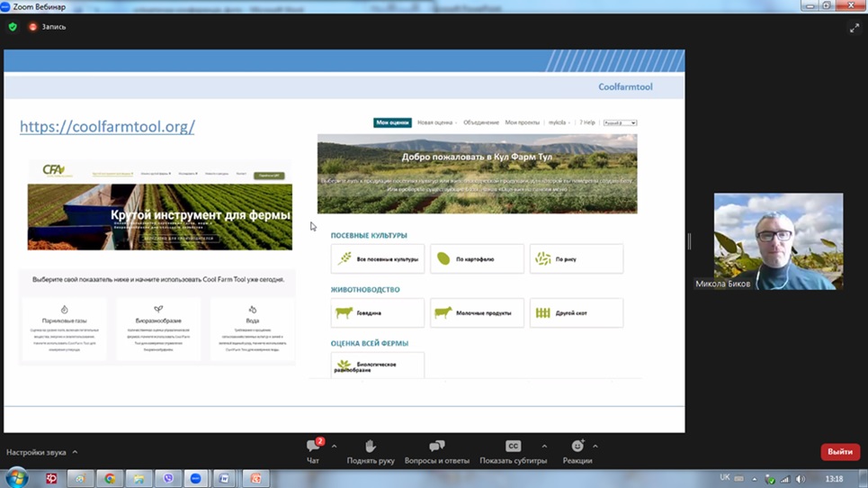Viewport: 868px width, 488px height.
Task: Select Другой скот card
Action: point(577,313)
